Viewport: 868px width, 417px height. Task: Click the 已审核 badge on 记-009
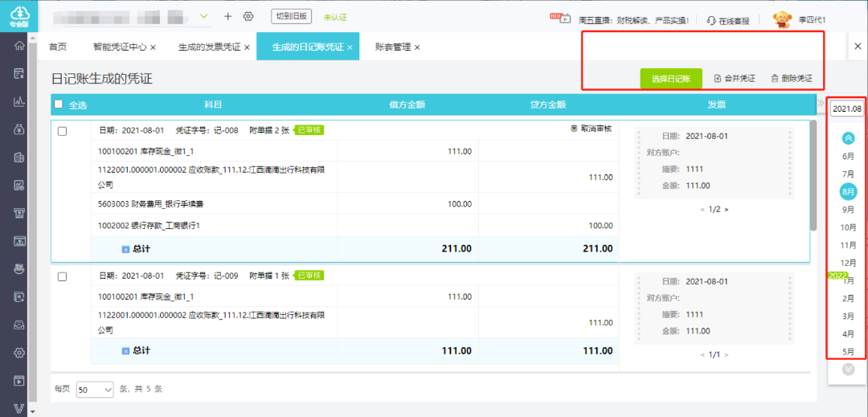[x=309, y=276]
